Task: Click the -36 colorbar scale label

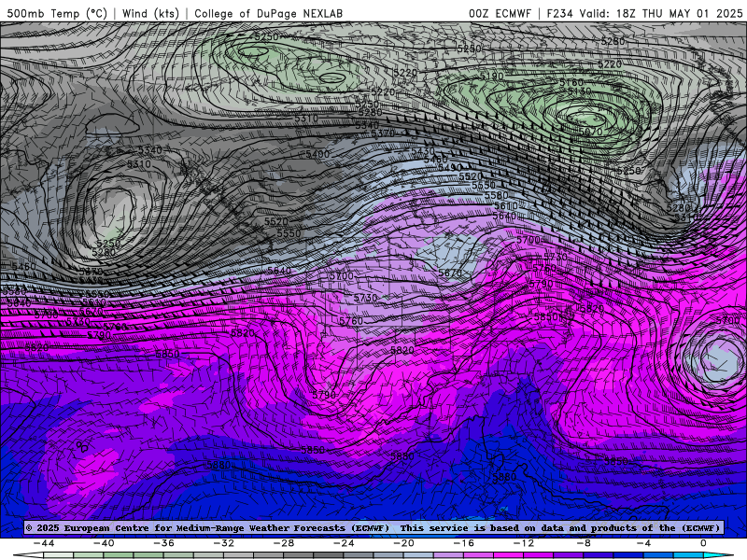Action: coord(164,543)
